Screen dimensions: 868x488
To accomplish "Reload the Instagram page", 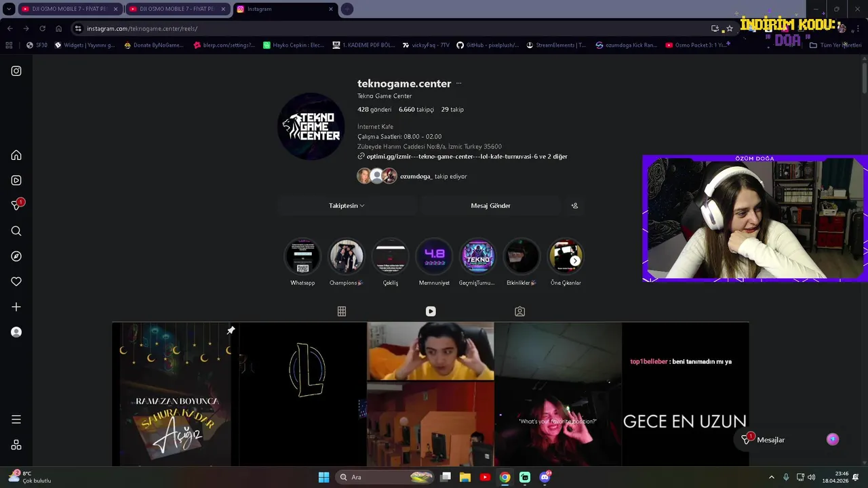I will (x=42, y=28).
